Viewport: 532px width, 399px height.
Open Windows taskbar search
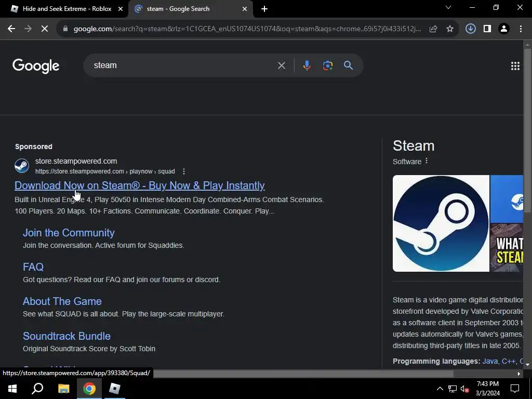[x=37, y=389]
